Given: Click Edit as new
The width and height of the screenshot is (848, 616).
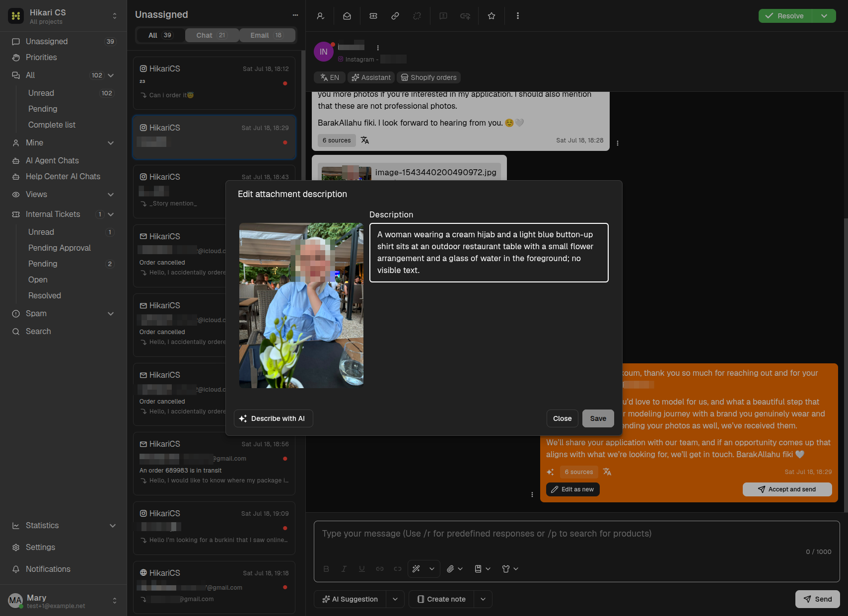Looking at the screenshot, I should 573,489.
